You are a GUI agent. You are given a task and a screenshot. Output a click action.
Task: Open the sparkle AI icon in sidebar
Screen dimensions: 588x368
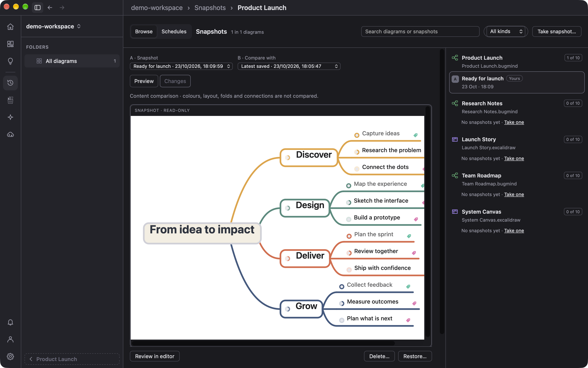click(10, 117)
